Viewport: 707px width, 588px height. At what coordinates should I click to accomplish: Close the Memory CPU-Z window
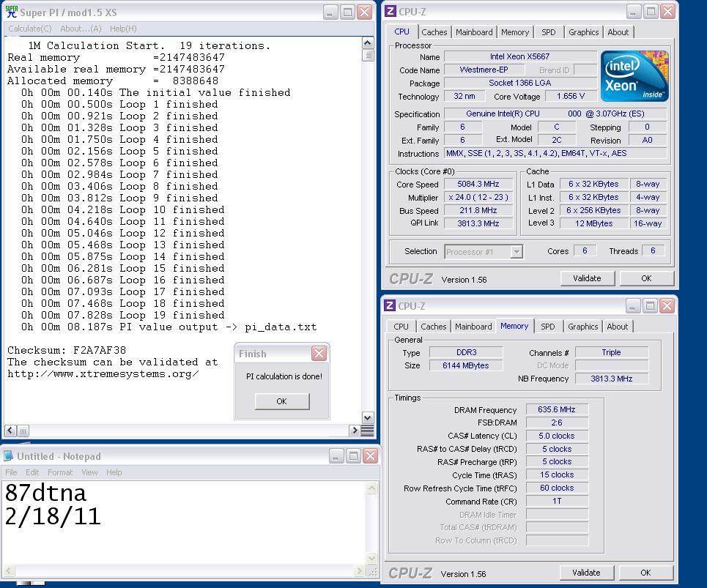click(667, 306)
